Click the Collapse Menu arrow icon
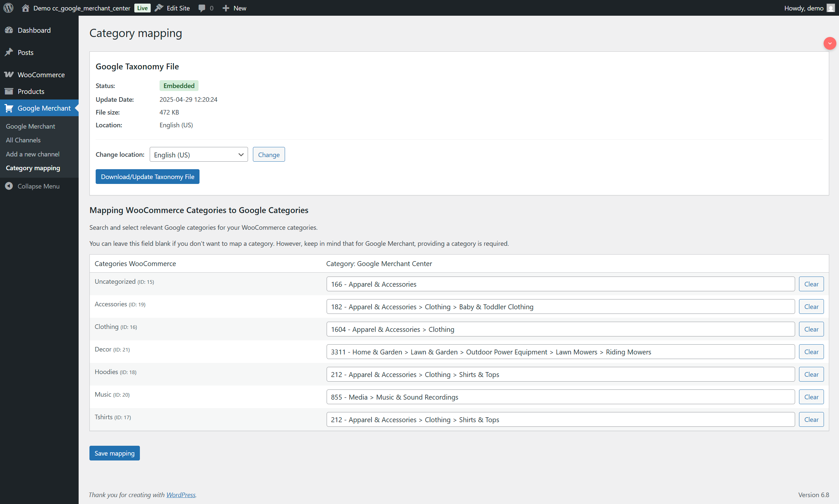839x504 pixels. pyautogui.click(x=9, y=186)
